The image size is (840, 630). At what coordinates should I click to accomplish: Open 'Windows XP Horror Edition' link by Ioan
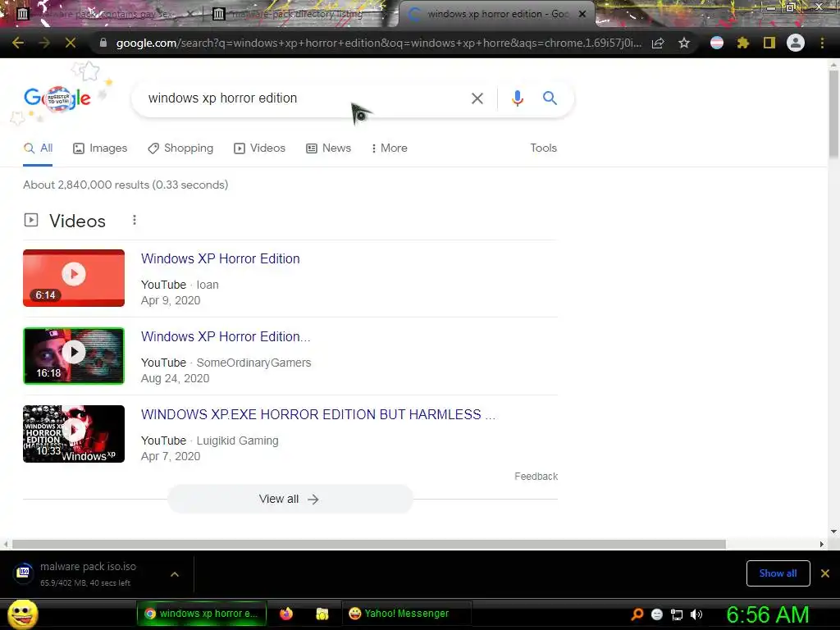220,258
